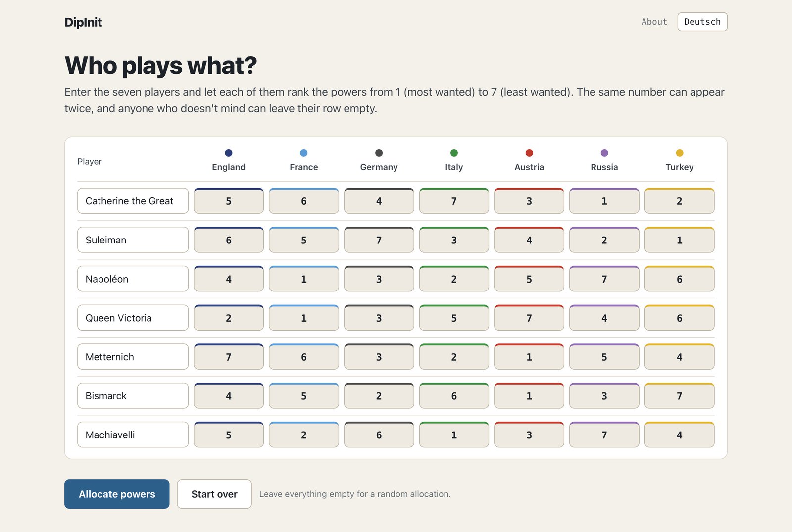Click Napoléon's Austria rank field
This screenshot has width=792, height=532.
(529, 279)
